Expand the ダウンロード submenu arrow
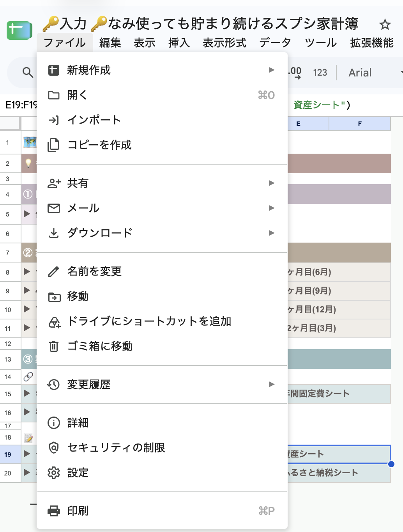 (x=272, y=233)
